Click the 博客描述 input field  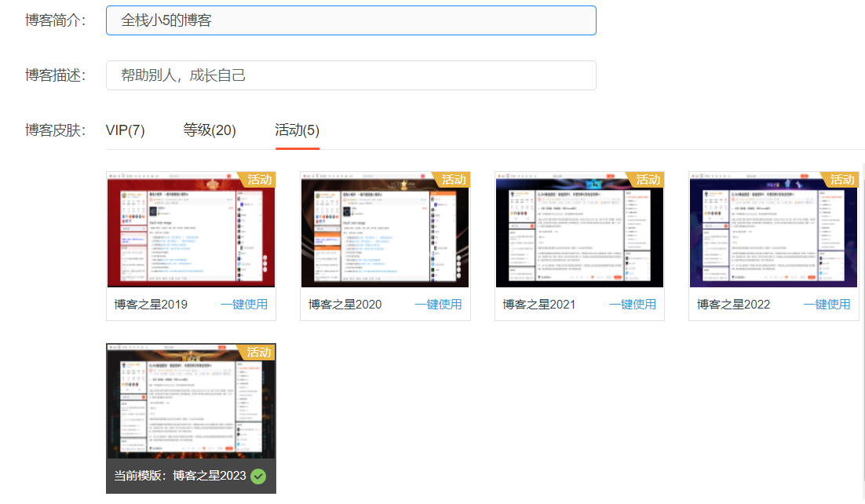tap(351, 75)
